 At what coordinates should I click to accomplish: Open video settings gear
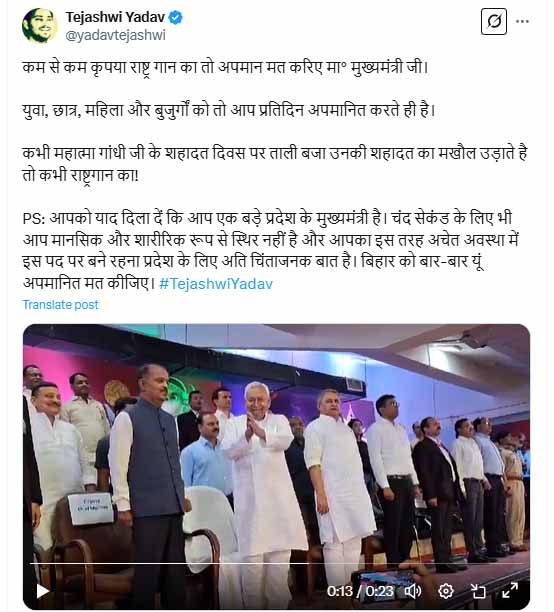[445, 591]
